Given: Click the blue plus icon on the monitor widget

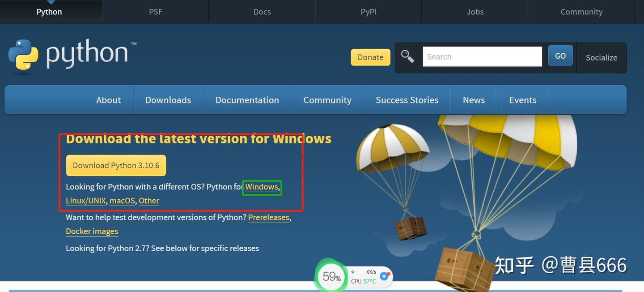Looking at the screenshot, I should [x=384, y=277].
